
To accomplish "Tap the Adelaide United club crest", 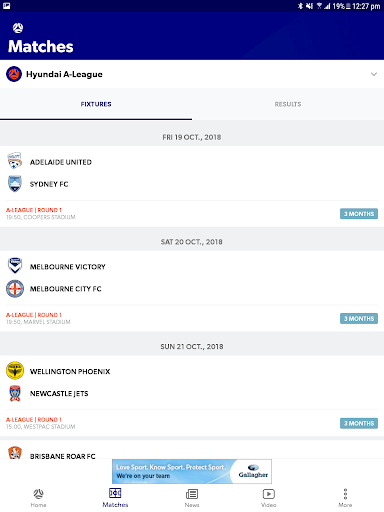I will tap(15, 161).
